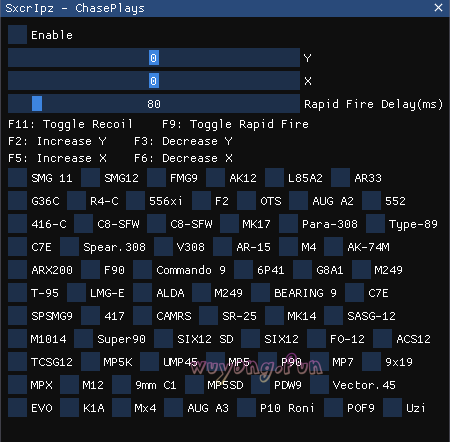Tick the G36C checkbox
Image resolution: width=450 pixels, height=442 pixels.
[x=17, y=201]
